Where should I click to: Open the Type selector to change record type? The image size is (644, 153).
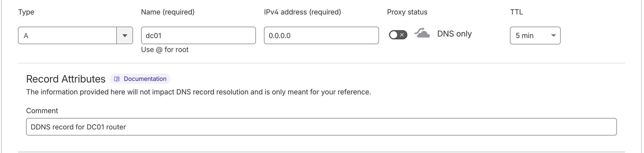[x=75, y=36]
